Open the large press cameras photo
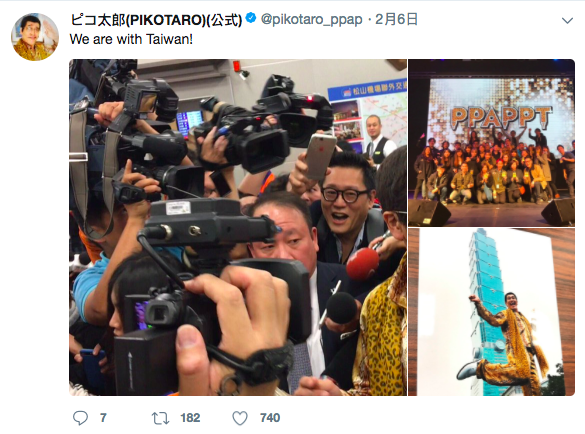The width and height of the screenshot is (585, 434). tap(238, 227)
